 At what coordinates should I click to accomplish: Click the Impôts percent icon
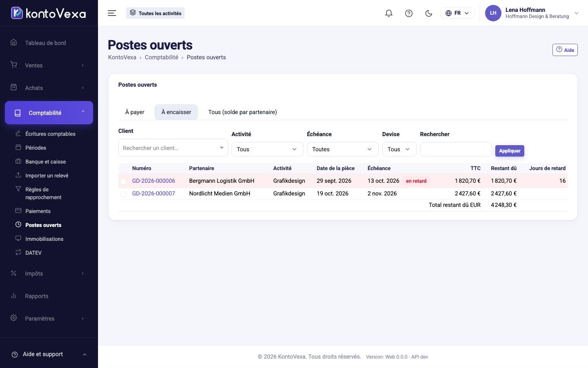13,273
